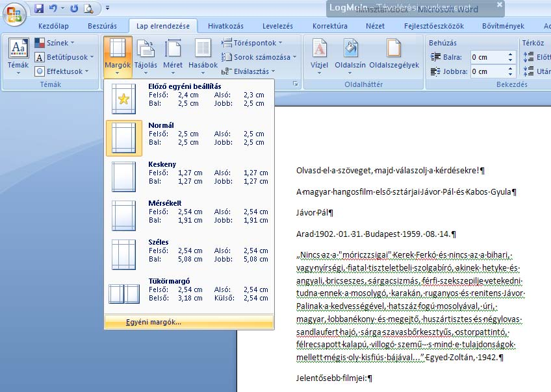Switch to the Hivatkozás tab

(225, 26)
